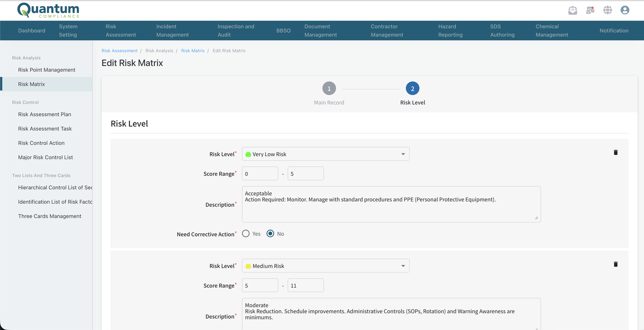Select No for Need Corrective Action
Screen dimensions: 644x330
270,234
